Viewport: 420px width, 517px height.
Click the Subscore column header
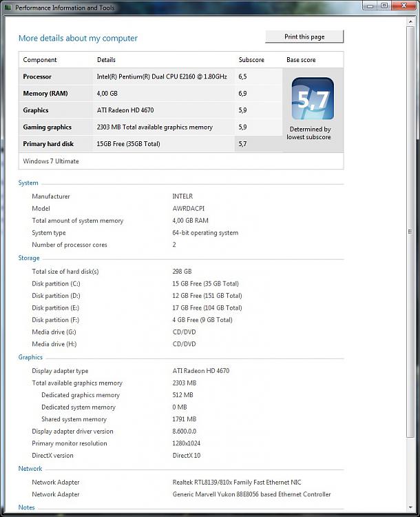[251, 60]
